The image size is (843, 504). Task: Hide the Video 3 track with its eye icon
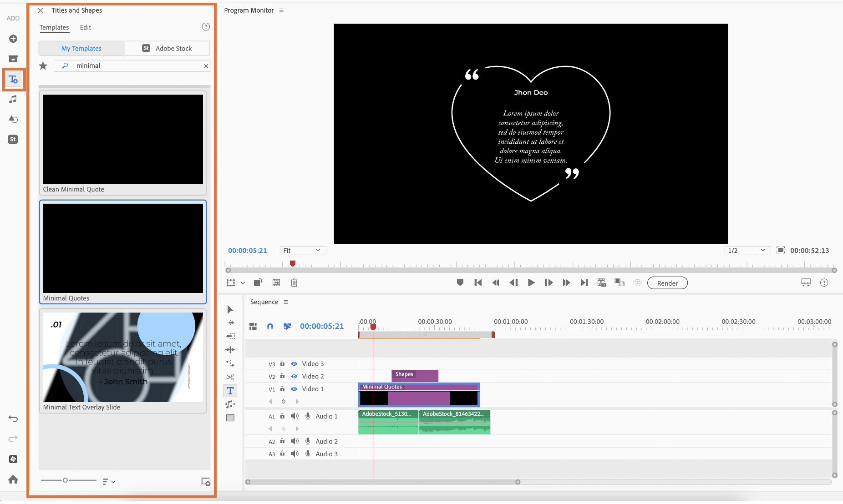(294, 364)
